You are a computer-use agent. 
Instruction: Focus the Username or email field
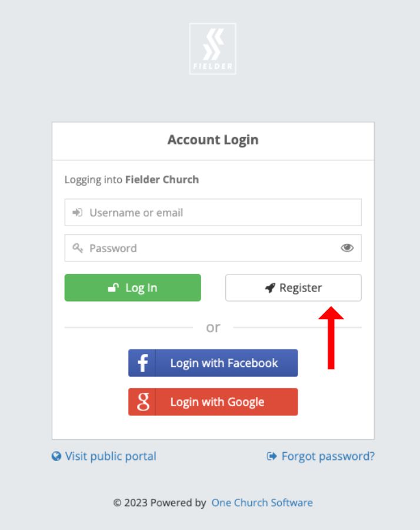[x=224, y=213]
